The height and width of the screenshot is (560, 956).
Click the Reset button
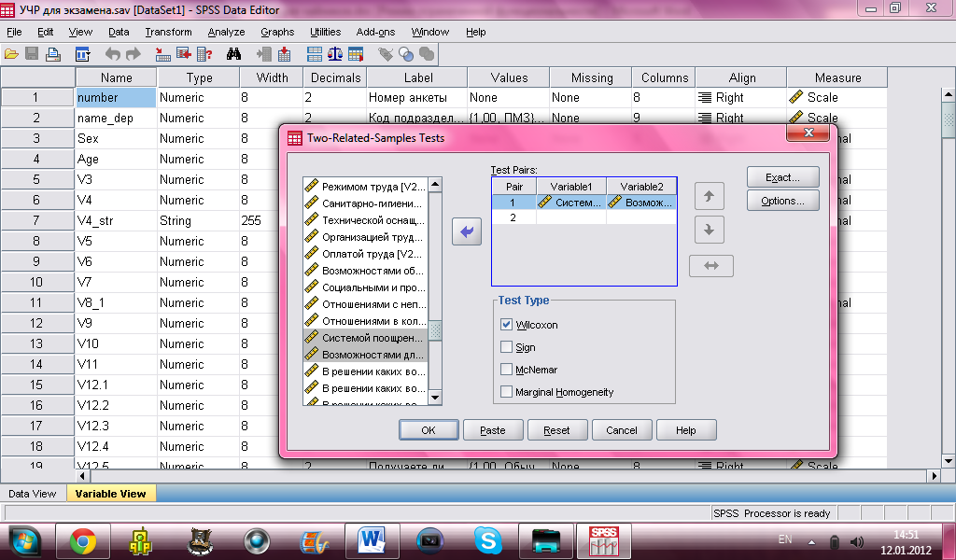pos(556,430)
